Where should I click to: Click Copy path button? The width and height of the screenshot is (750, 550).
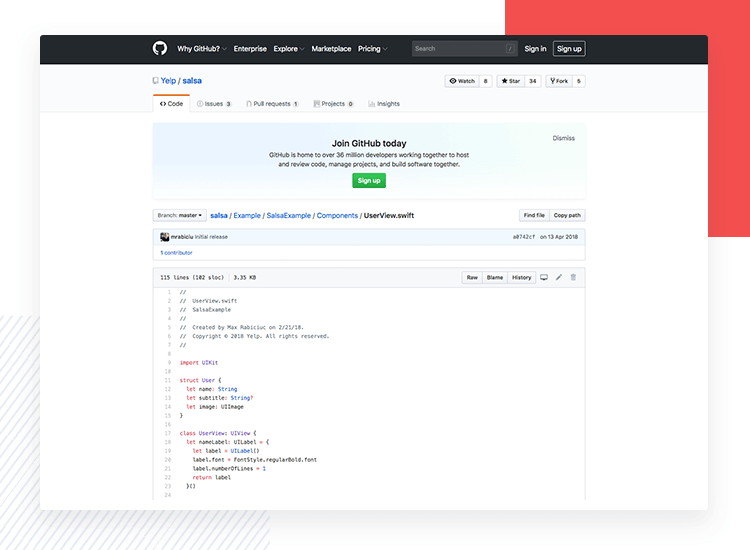(x=567, y=215)
